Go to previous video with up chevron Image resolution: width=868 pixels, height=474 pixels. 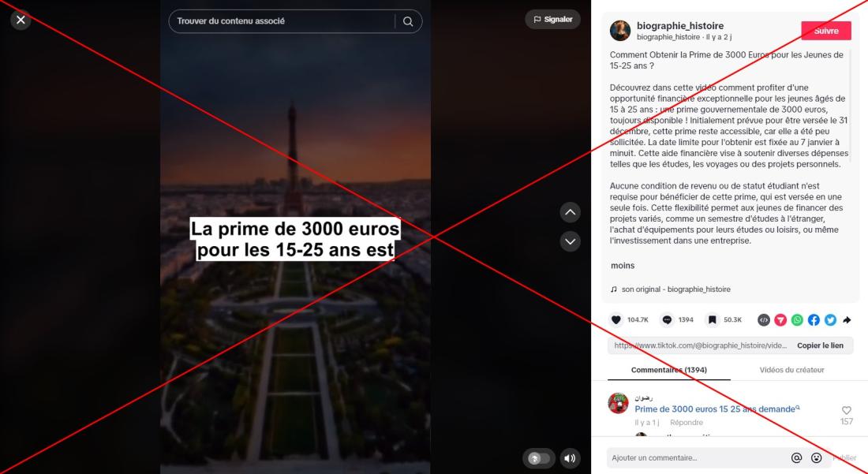coord(571,212)
